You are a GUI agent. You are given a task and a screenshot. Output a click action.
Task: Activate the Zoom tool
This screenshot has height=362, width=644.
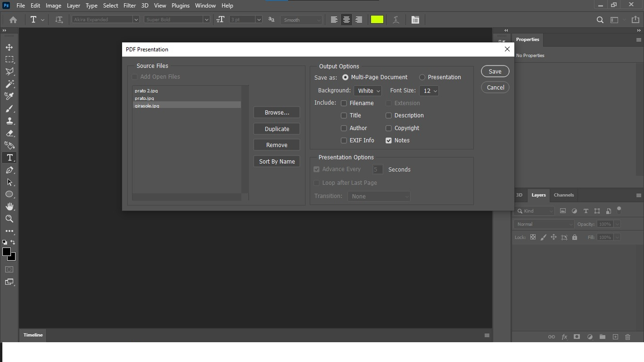tap(9, 219)
